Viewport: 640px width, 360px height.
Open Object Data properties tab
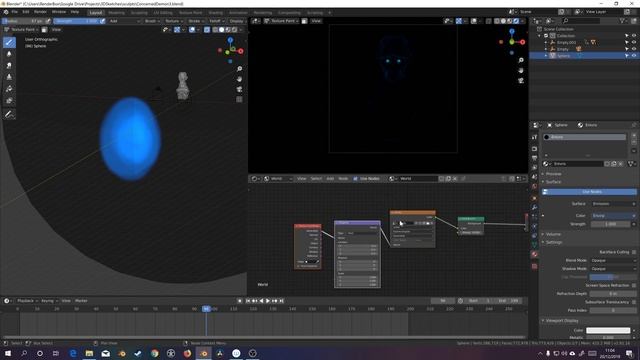click(534, 244)
